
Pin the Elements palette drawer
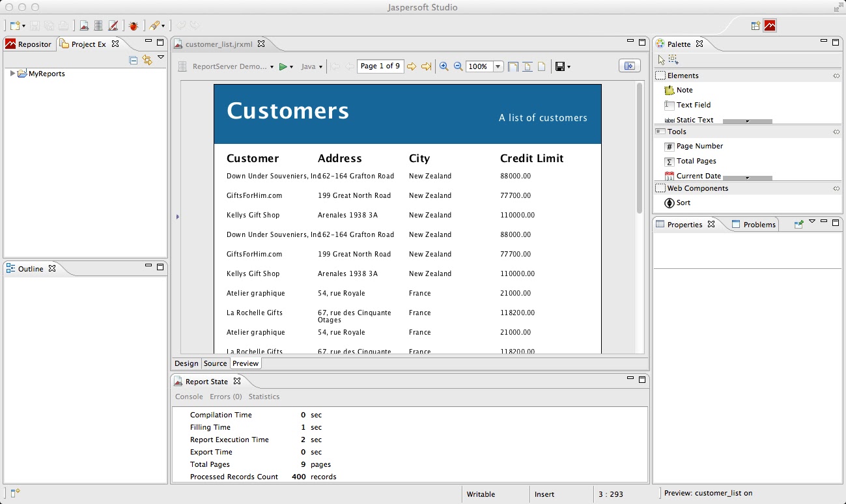pyautogui.click(x=836, y=76)
